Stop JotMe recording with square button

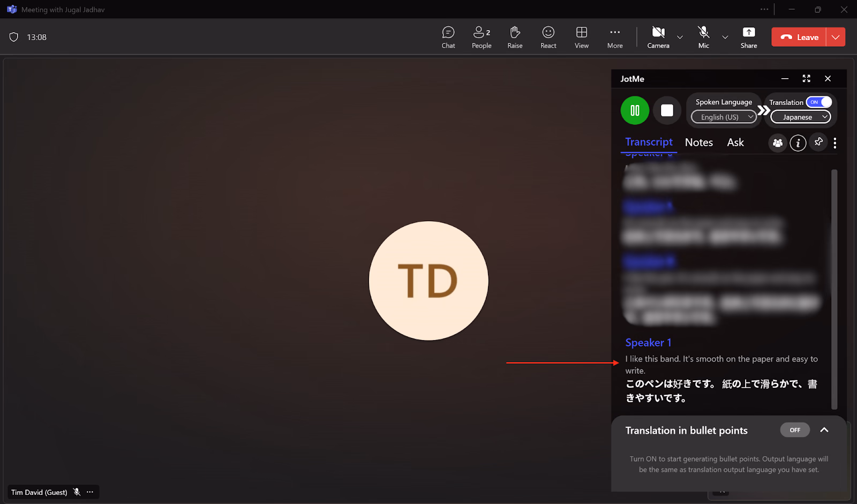[667, 110]
